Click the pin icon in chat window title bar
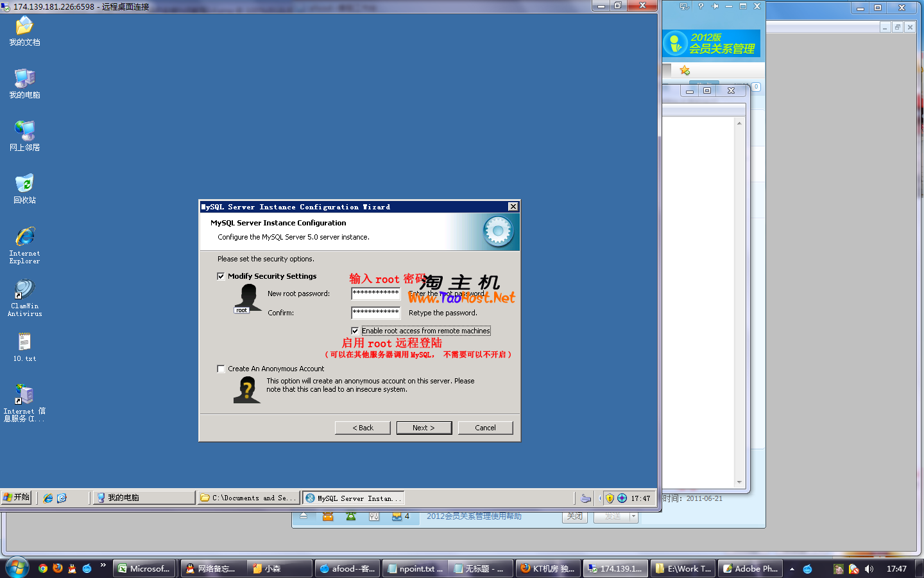The image size is (924, 578). [x=715, y=6]
